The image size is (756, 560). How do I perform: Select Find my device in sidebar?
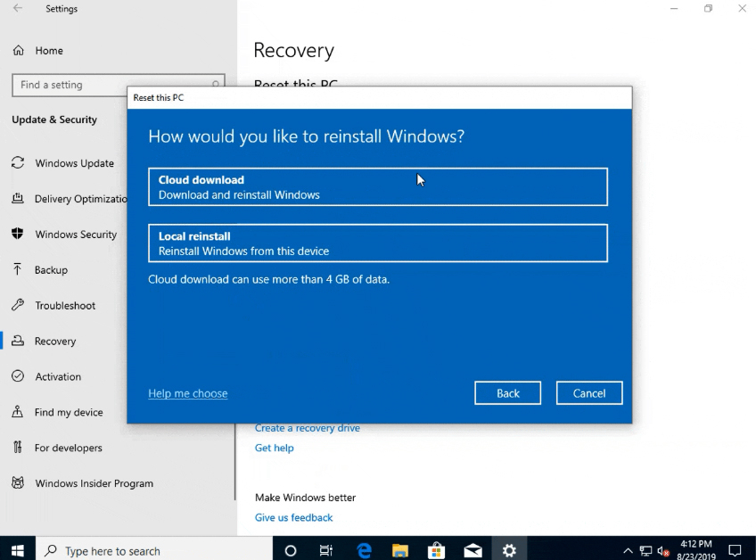pyautogui.click(x=69, y=412)
